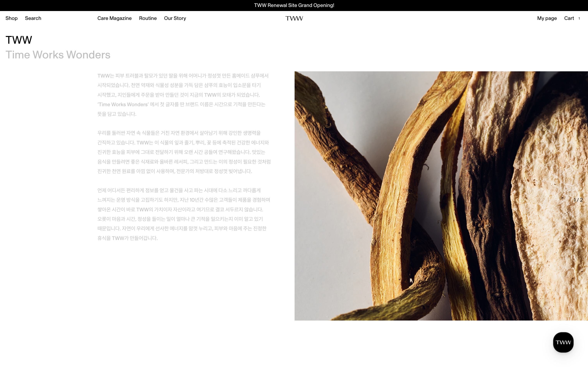The width and height of the screenshot is (588, 367).
Task: Click the TWW logo in the header
Action: [x=294, y=18]
